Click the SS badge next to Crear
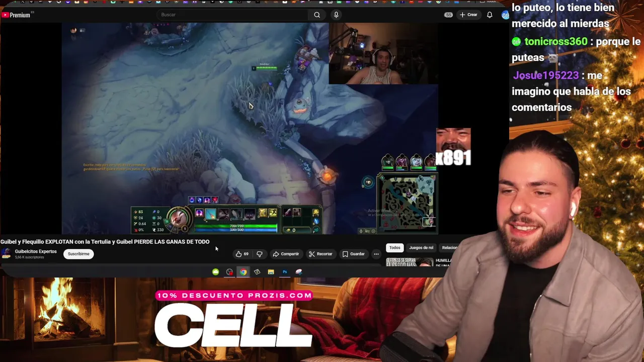This screenshot has width=644, height=362. [x=448, y=15]
